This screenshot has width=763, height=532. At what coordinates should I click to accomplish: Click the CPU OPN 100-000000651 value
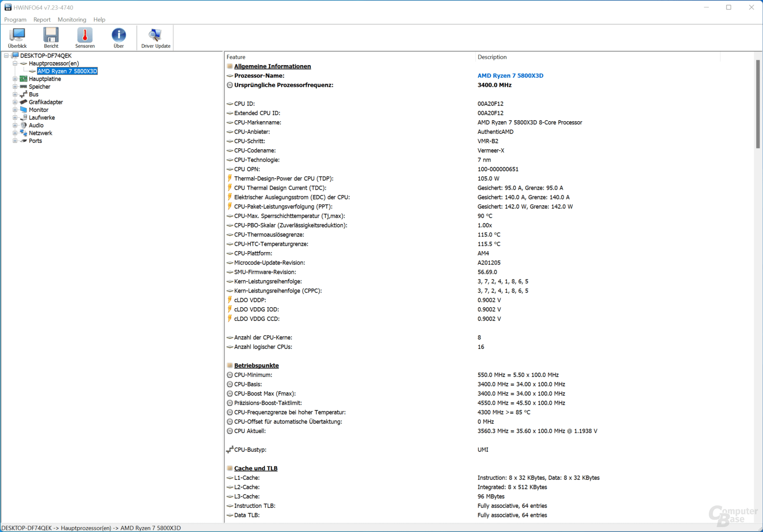point(498,169)
